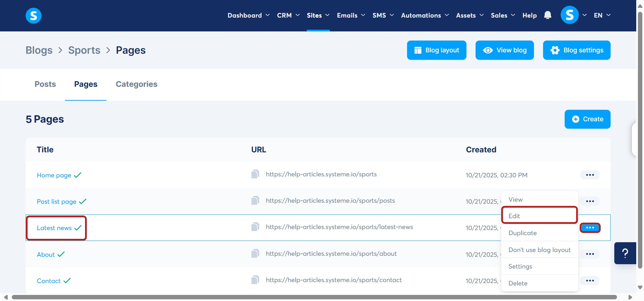Click the page icon beside the sports/posts URL
Viewport: 644px width, 301px height.
255,200
